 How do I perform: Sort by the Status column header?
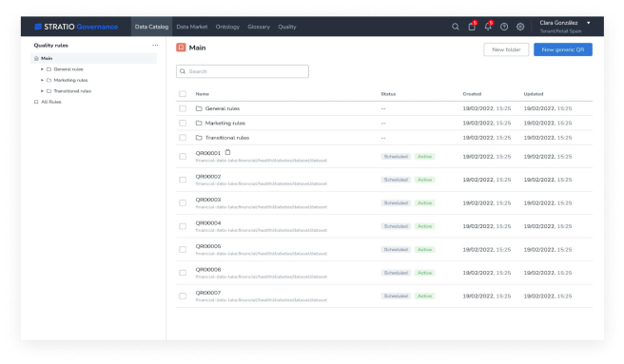click(x=388, y=94)
